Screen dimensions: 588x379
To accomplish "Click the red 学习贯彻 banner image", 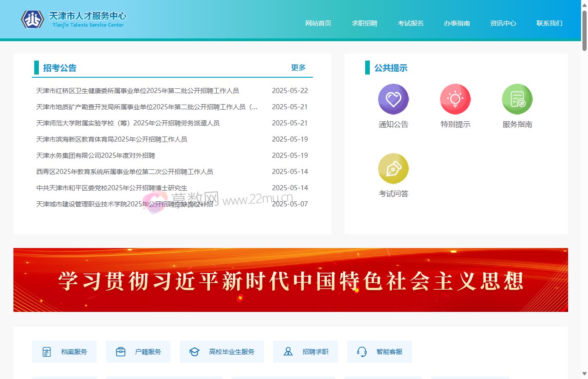I will coord(290,280).
